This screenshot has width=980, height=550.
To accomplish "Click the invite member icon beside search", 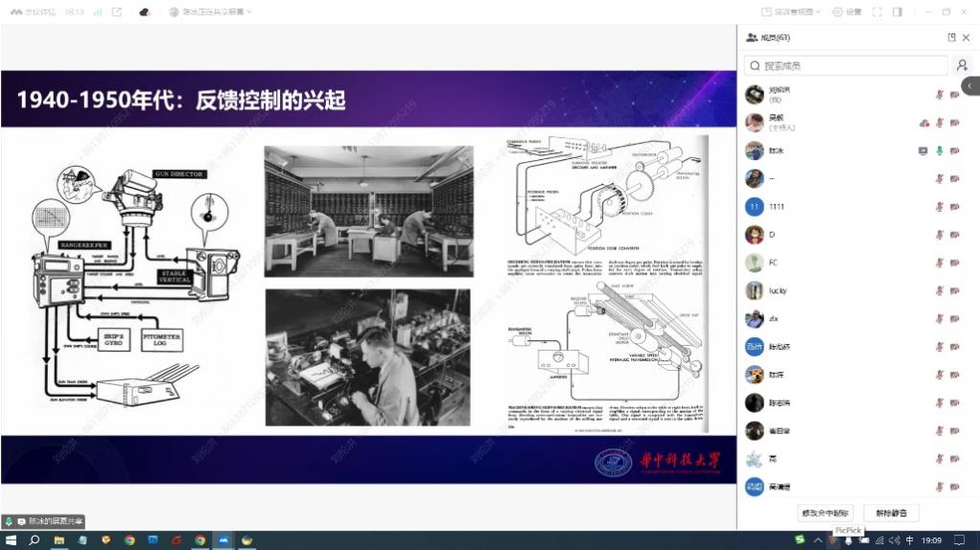I will (962, 65).
